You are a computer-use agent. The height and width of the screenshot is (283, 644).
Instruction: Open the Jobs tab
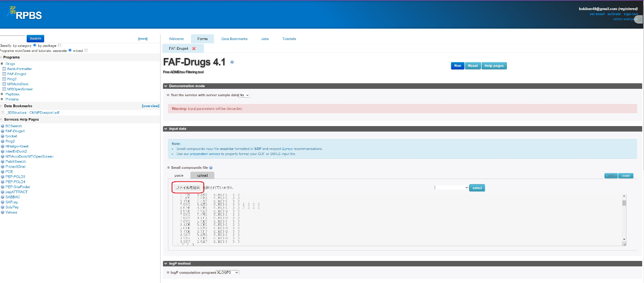pos(265,39)
